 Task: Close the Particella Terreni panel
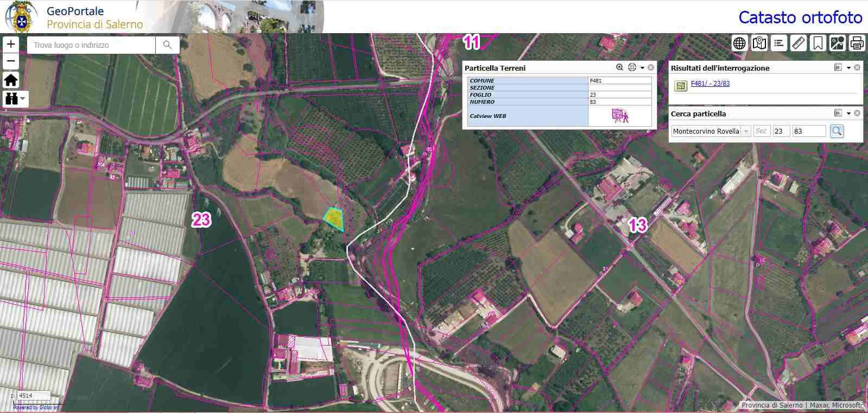651,67
